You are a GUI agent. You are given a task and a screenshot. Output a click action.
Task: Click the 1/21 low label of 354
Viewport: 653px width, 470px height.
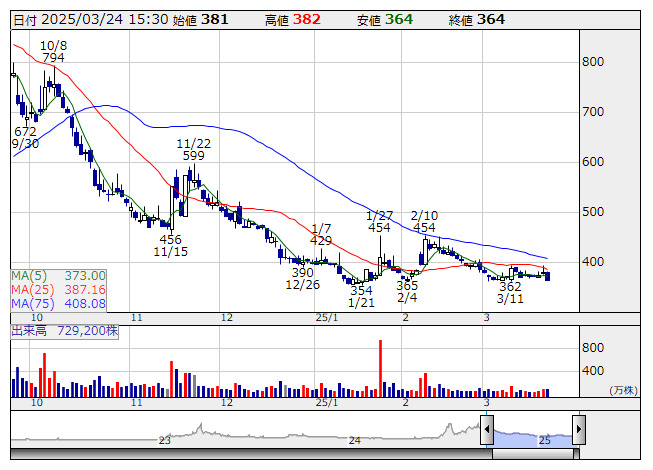point(360,290)
